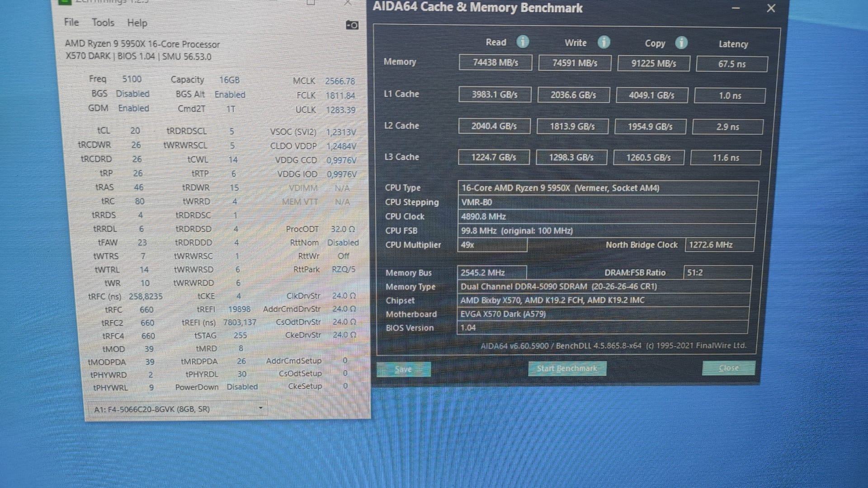Open the Tools menu in ZenTimings
The image size is (868, 488).
click(103, 23)
